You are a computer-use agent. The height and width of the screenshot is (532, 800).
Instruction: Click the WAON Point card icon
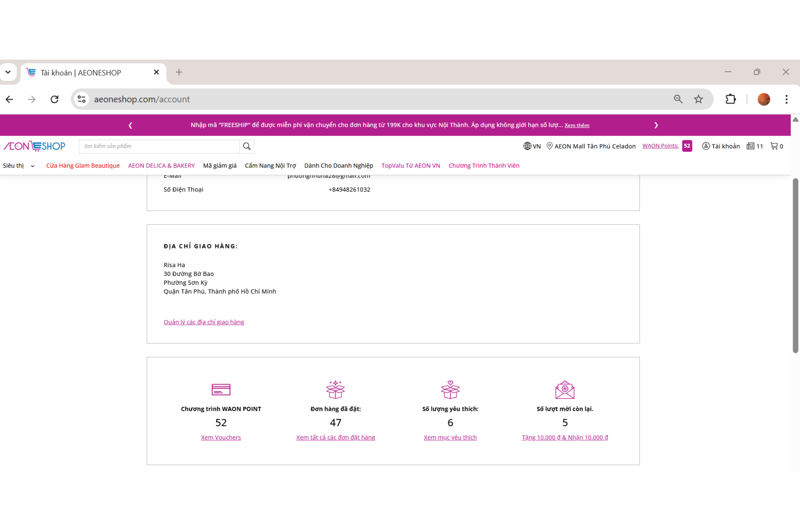[221, 390]
